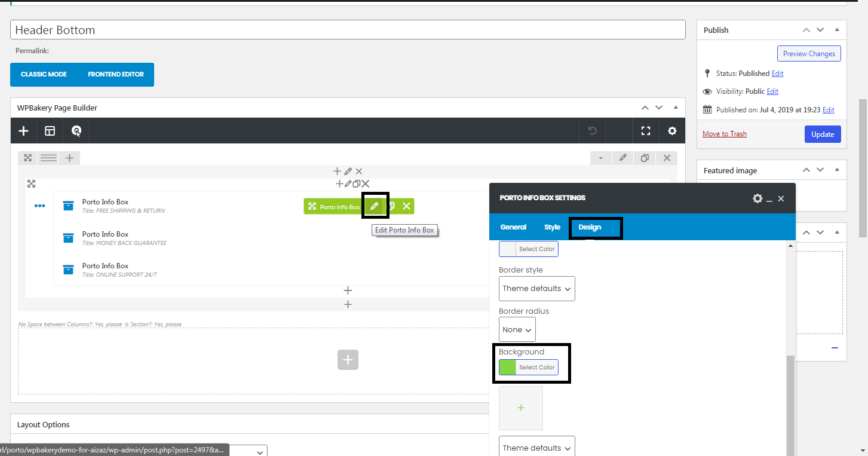Click the add image plus box under Background
The height and width of the screenshot is (456, 868).
click(x=521, y=408)
